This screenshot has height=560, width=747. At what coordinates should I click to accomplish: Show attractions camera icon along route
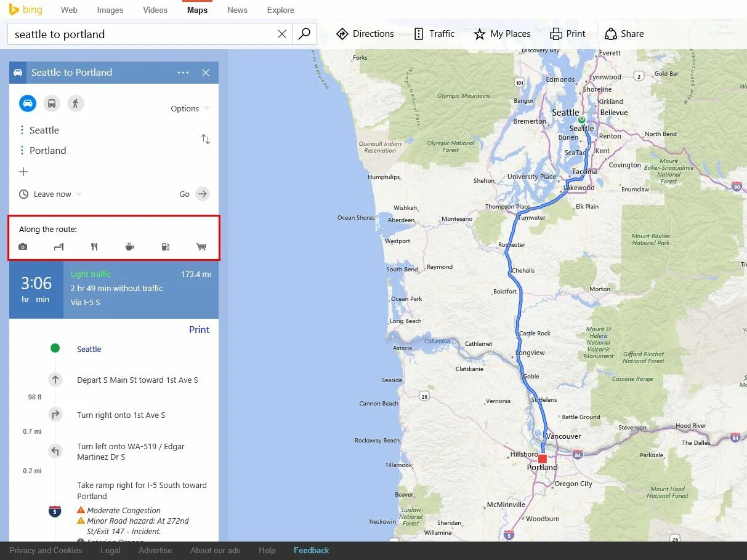coord(23,247)
